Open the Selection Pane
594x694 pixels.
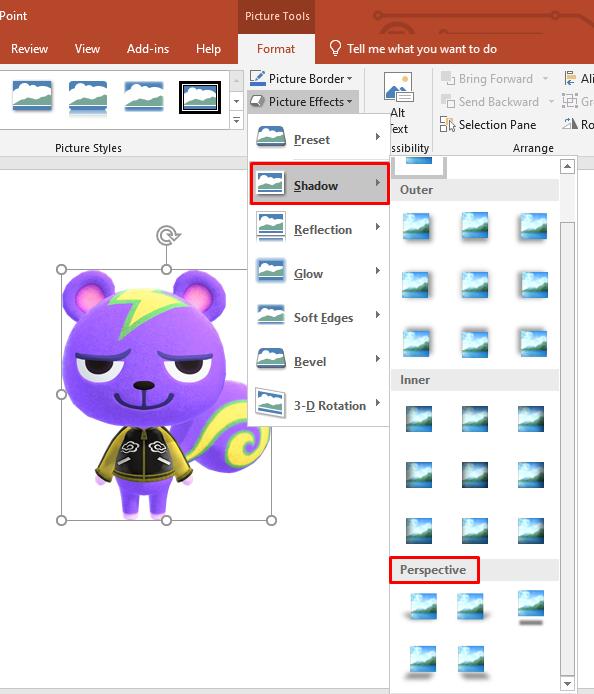click(488, 125)
